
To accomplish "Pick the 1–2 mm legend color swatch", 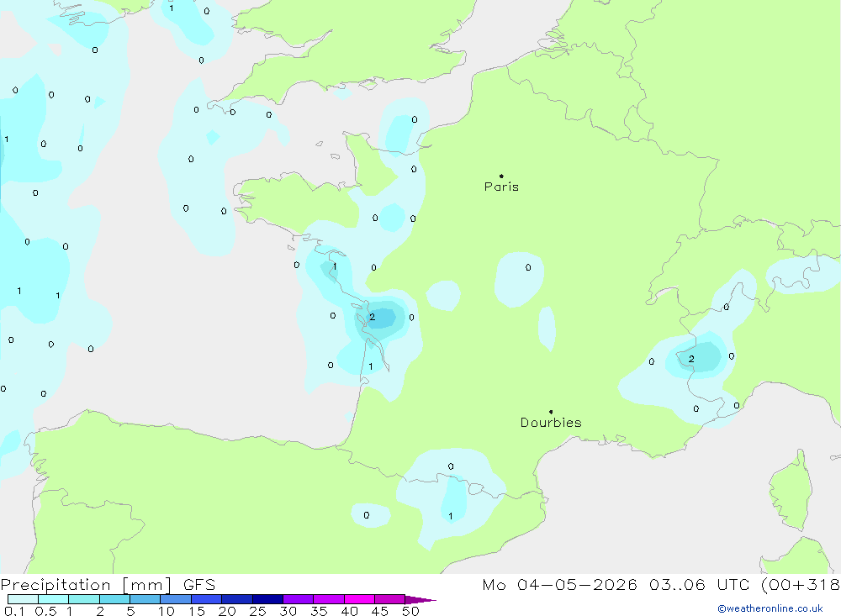I will click(84, 599).
